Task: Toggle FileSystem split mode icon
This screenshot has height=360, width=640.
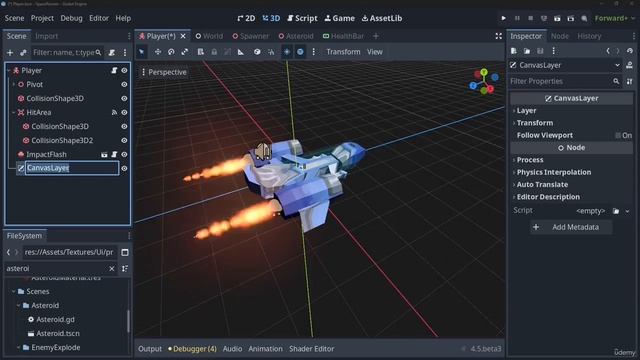Action: coord(125,252)
